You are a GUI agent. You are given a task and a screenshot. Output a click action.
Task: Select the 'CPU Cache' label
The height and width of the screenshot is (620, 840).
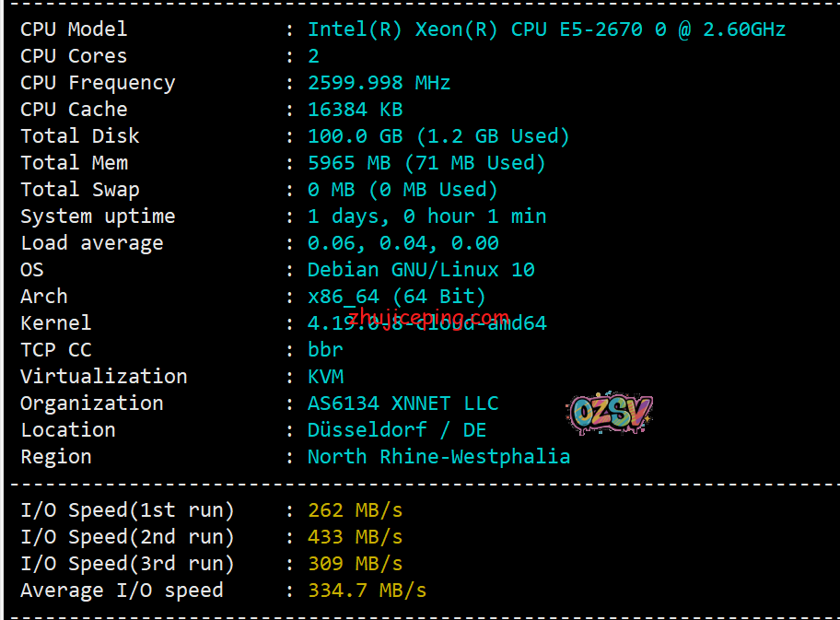coord(74,110)
